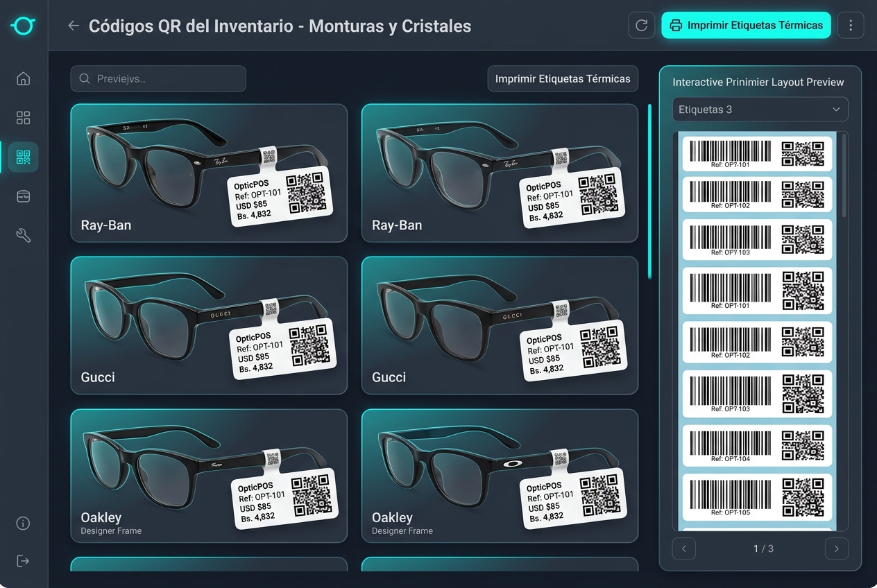
Task: Select the first Ref: OPT-101 preview label
Action: point(757,154)
